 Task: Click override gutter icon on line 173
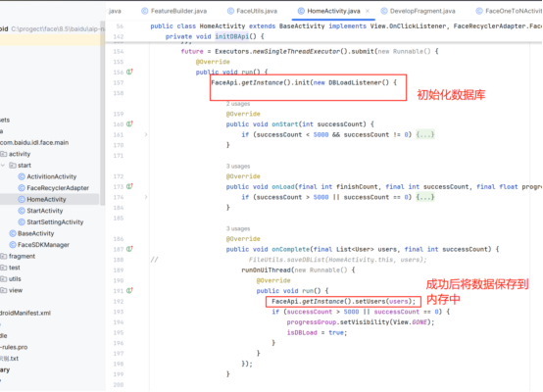129,186
